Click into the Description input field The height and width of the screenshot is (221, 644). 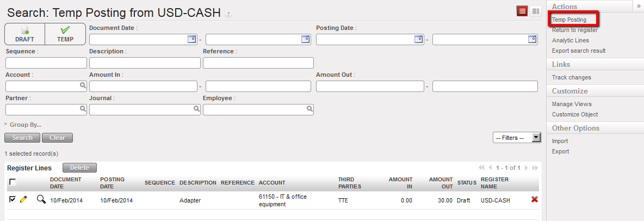(x=145, y=63)
